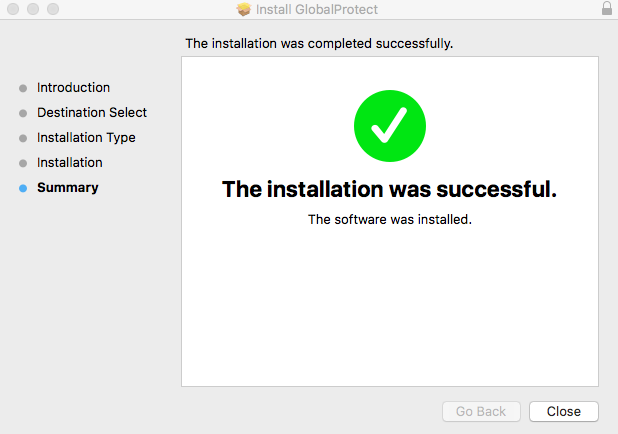This screenshot has height=434, width=618.
Task: Choose the Installation Type step
Action: pyautogui.click(x=86, y=138)
